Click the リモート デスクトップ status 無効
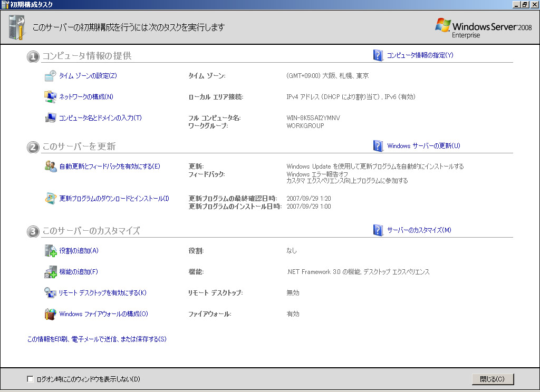The height and width of the screenshot is (392, 540). (x=293, y=292)
